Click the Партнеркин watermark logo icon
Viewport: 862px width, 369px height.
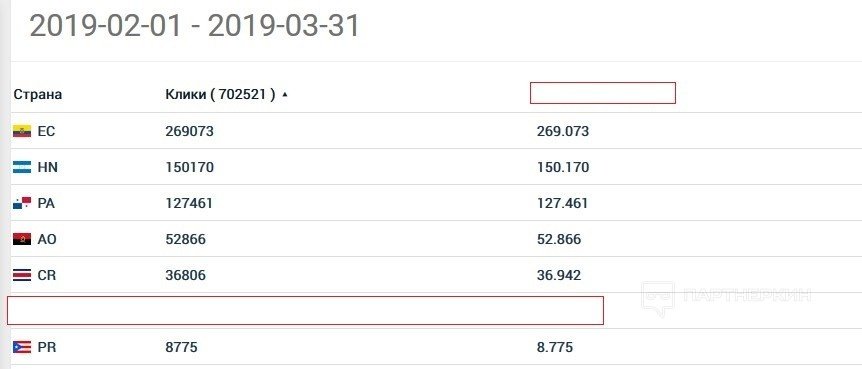point(657,298)
